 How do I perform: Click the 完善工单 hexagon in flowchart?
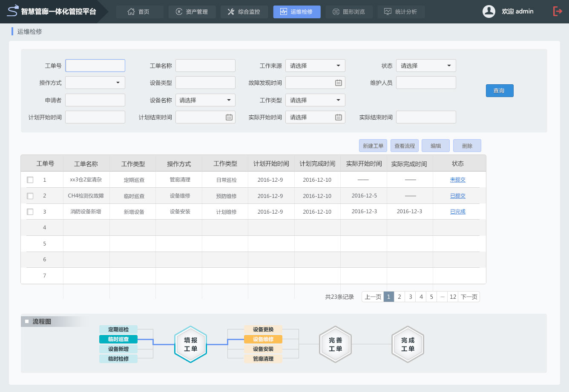click(x=335, y=344)
